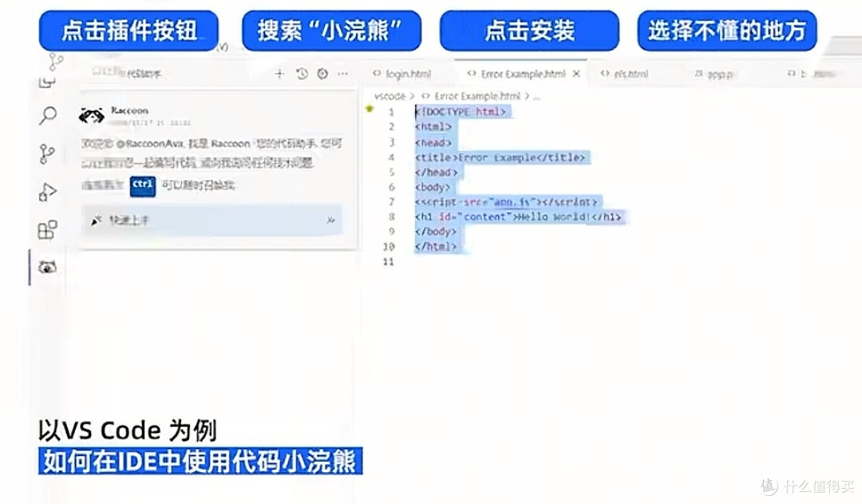862x504 pixels.
Task: Click the </body> tag on line 9
Action: pyautogui.click(x=436, y=232)
